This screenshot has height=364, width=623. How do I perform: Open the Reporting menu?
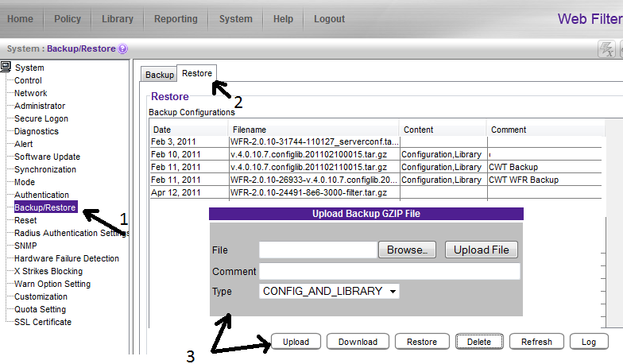point(176,19)
